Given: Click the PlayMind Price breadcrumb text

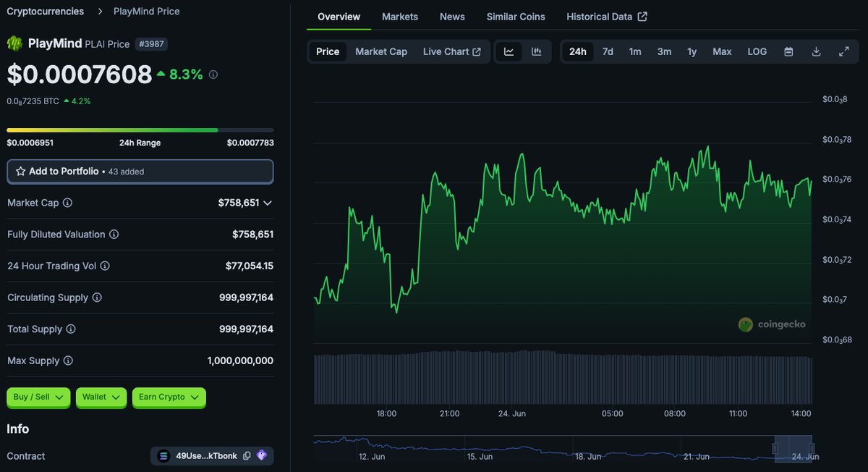Looking at the screenshot, I should [147, 11].
